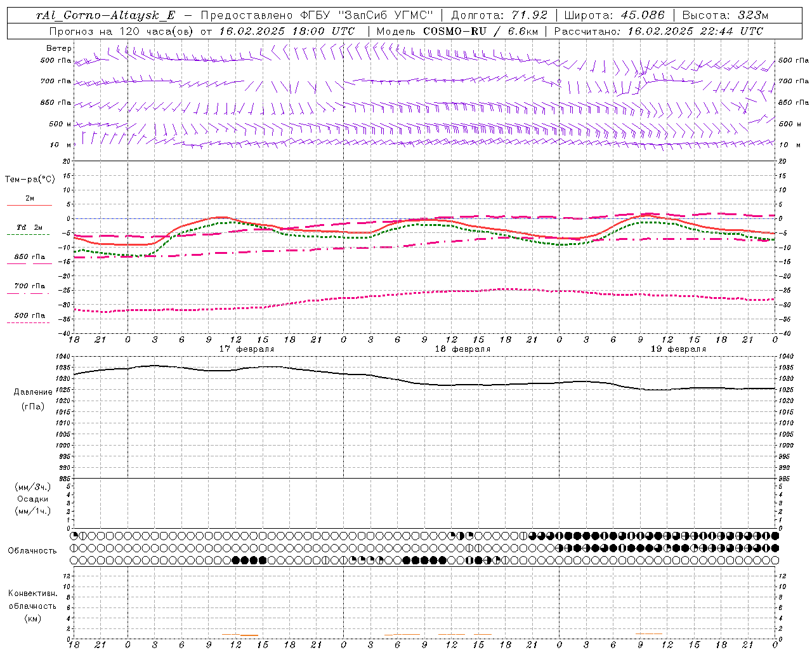This screenshot has height=650, width=812.
Task: Click the 1040 value on left pressure axis
Action: click(x=63, y=356)
